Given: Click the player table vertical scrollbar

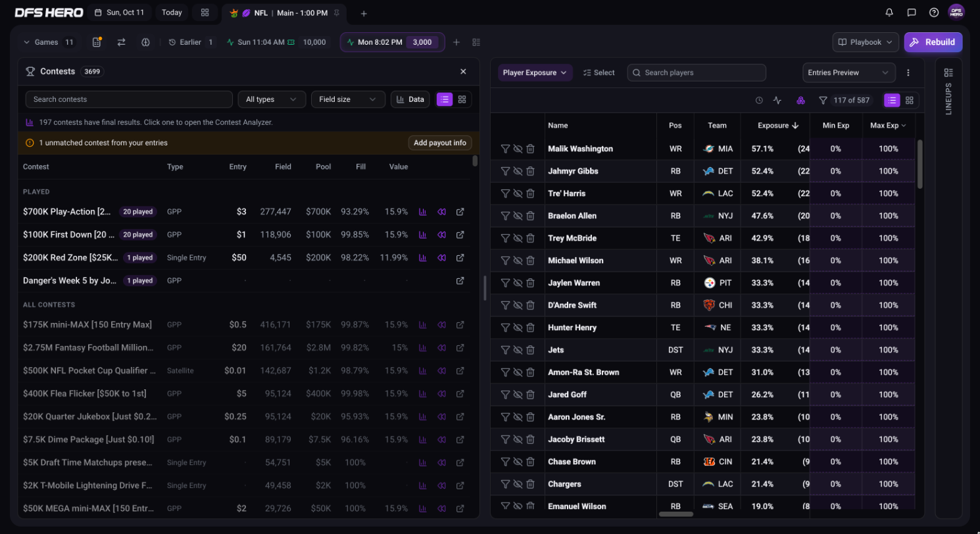Looking at the screenshot, I should click(x=919, y=163).
